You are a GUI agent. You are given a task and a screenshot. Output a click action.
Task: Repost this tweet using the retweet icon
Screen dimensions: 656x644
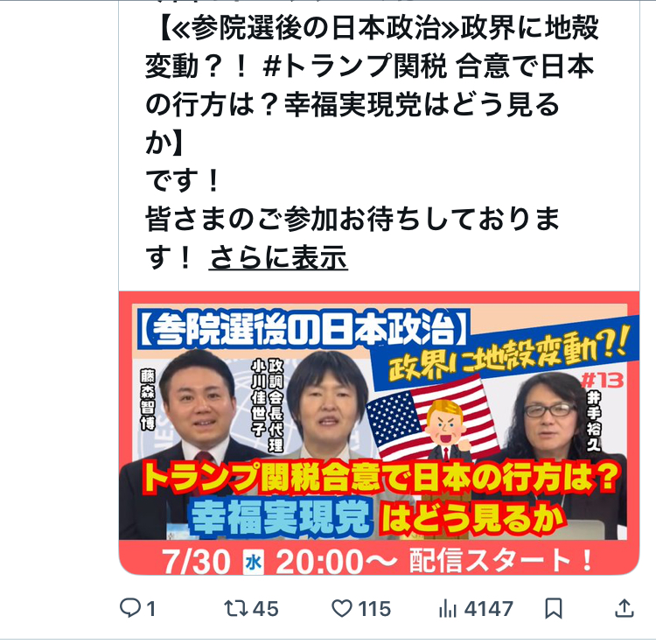tap(237, 608)
